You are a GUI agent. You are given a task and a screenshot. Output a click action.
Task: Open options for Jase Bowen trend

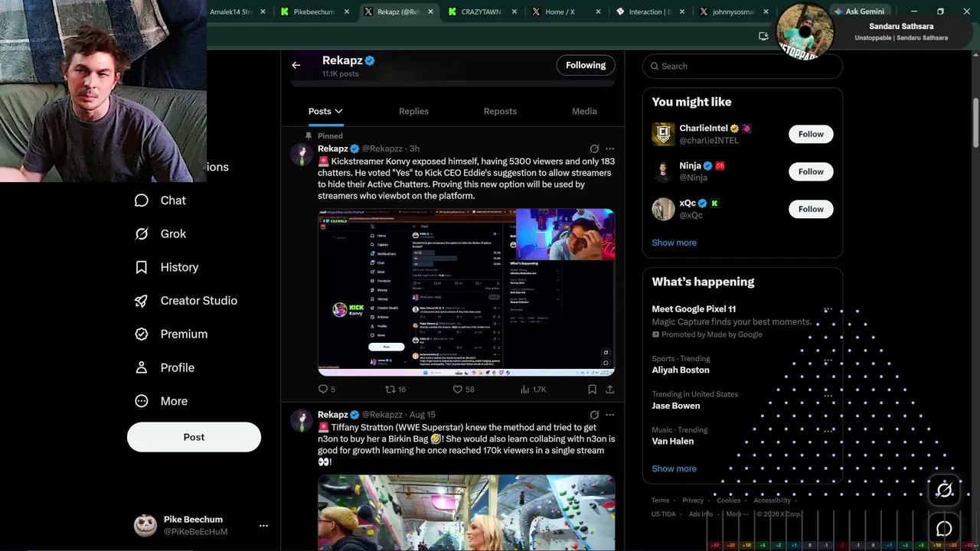pos(828,395)
